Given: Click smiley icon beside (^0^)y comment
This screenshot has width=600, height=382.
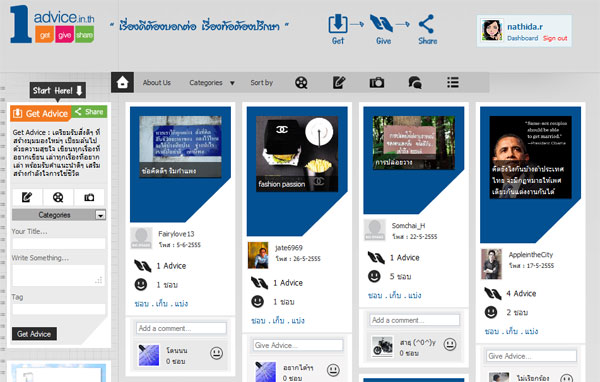Looking at the screenshot, I should pyautogui.click(x=450, y=344).
